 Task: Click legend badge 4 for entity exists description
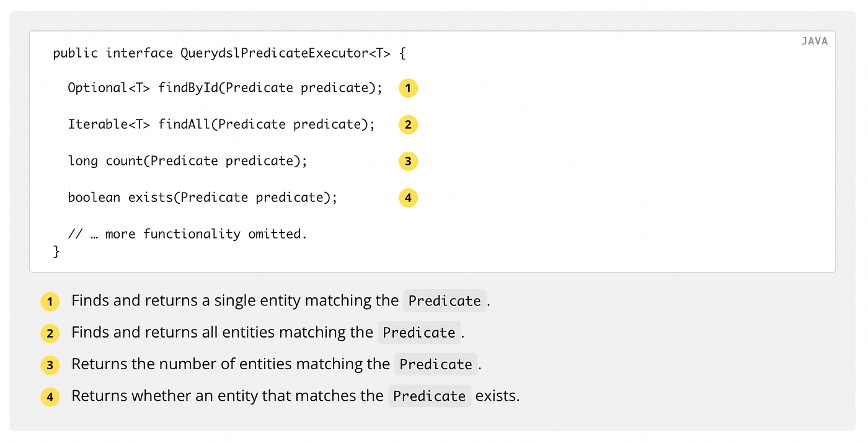(x=50, y=396)
